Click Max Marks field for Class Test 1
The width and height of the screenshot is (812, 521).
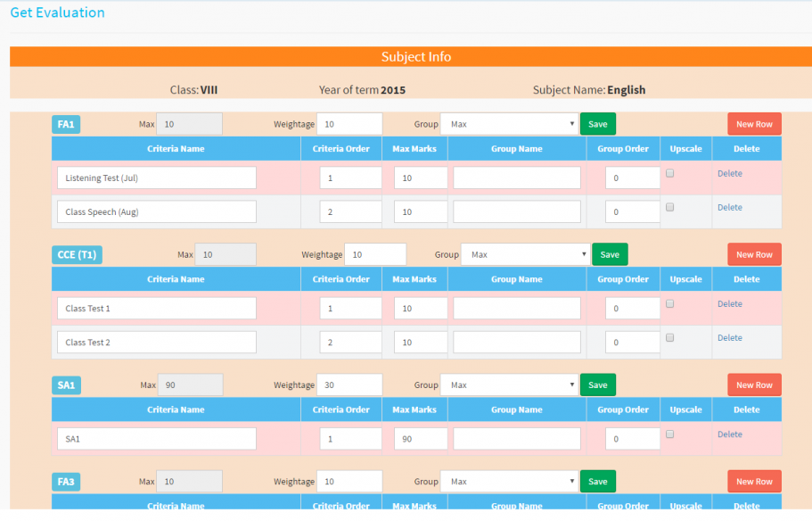[x=421, y=309]
